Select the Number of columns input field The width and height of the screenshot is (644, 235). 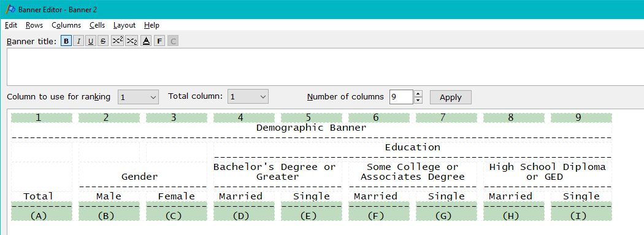tap(401, 97)
